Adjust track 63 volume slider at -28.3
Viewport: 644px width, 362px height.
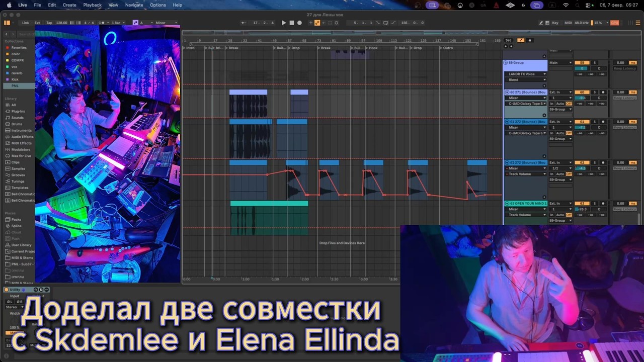click(x=582, y=209)
